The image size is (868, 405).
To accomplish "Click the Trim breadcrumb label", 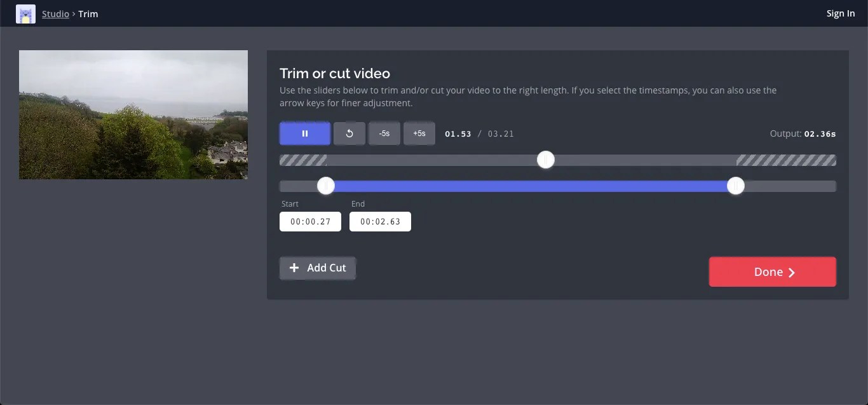I will [88, 13].
